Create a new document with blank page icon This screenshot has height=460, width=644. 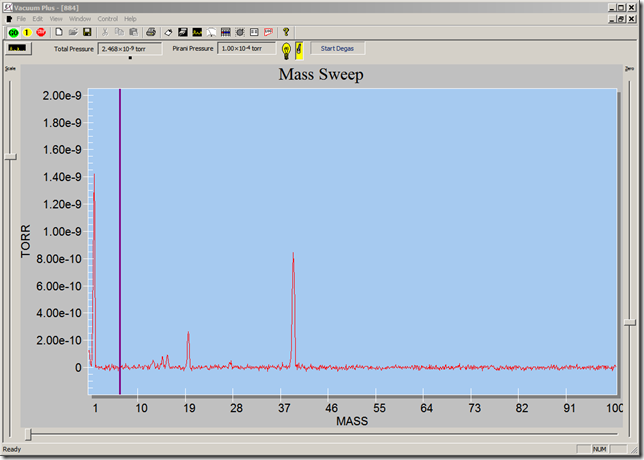[59, 32]
